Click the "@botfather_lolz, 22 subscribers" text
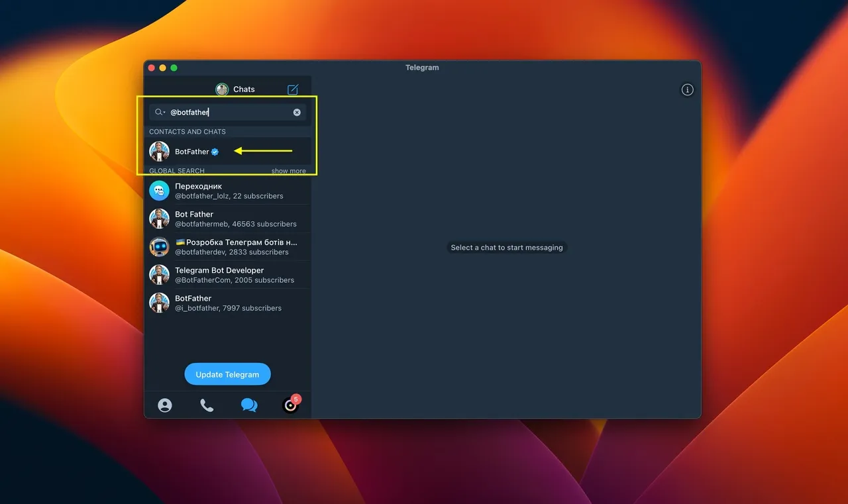848x504 pixels. [x=229, y=196]
